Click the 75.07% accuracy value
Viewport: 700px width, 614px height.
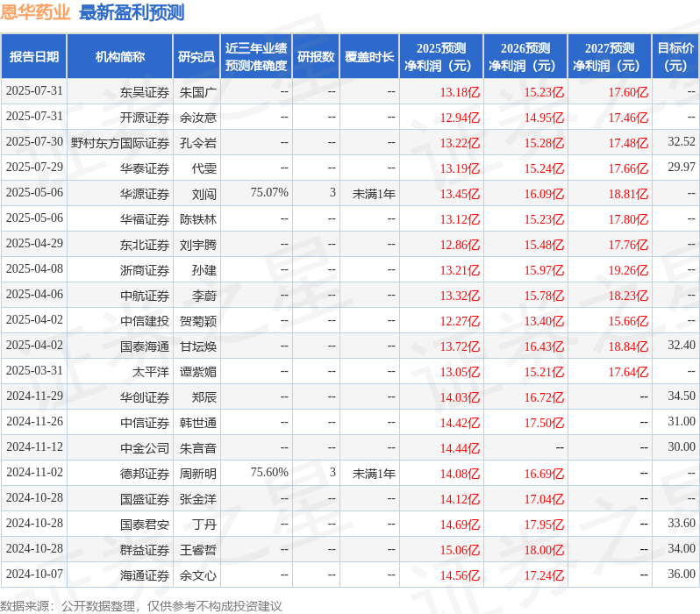click(269, 193)
